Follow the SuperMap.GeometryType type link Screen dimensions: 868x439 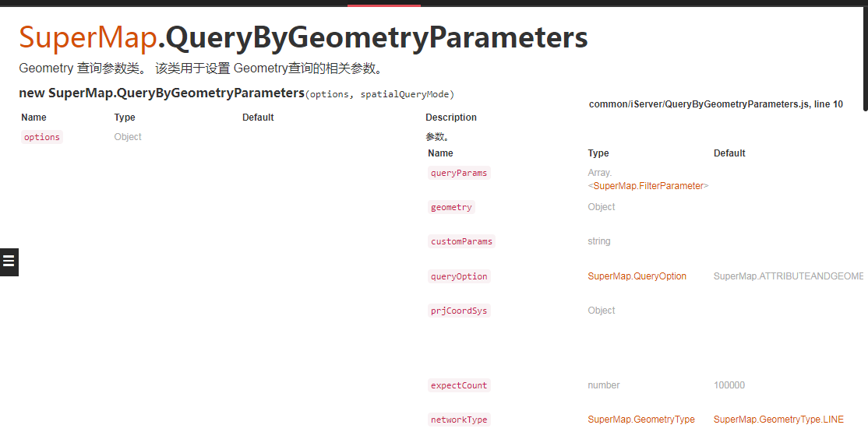pos(641,419)
